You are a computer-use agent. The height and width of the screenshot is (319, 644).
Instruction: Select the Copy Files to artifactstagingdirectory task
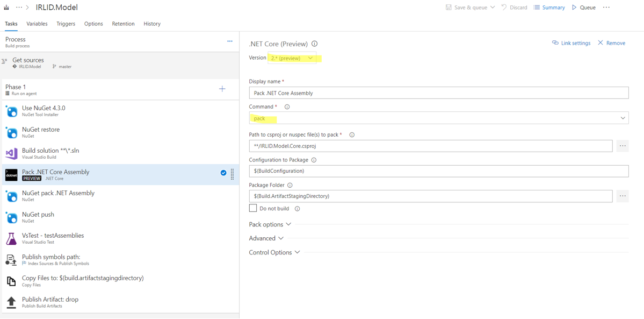click(120, 281)
